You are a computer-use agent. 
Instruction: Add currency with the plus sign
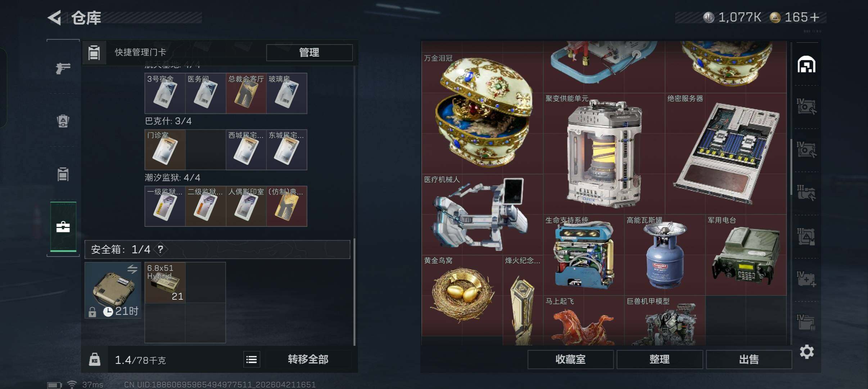pyautogui.click(x=814, y=17)
